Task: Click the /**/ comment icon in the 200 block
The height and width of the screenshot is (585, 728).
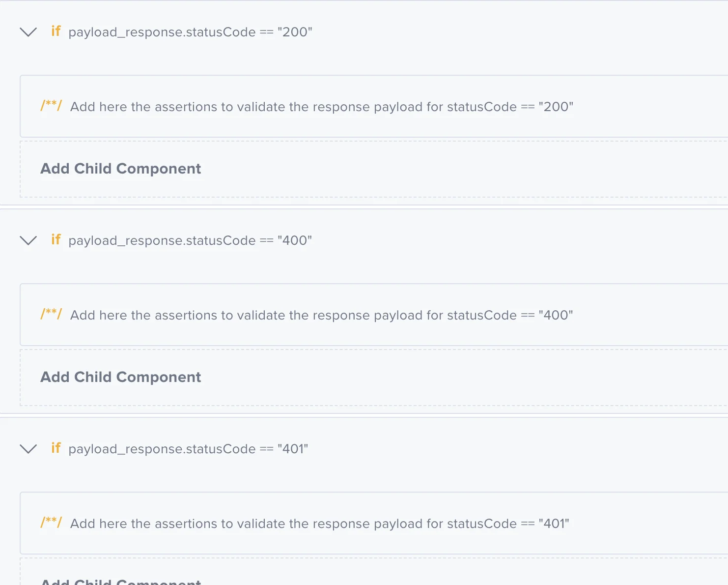Action: (51, 106)
